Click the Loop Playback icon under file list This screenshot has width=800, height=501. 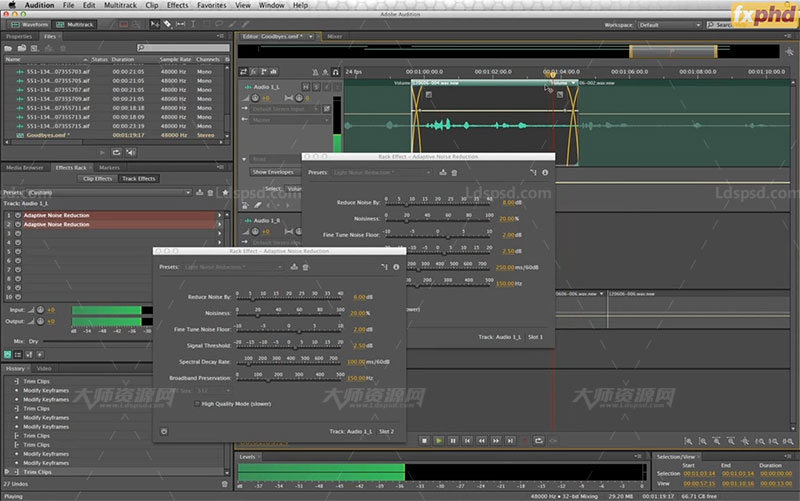116,152
